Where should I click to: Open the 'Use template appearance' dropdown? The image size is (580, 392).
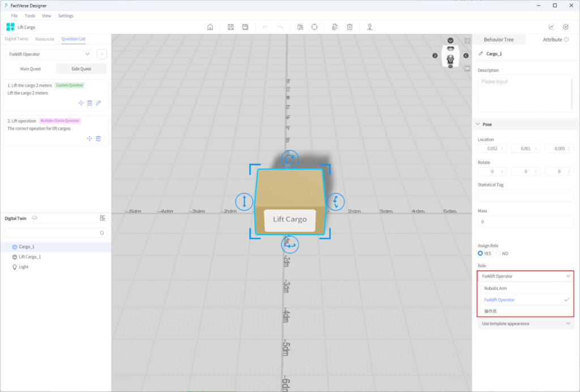click(x=526, y=323)
